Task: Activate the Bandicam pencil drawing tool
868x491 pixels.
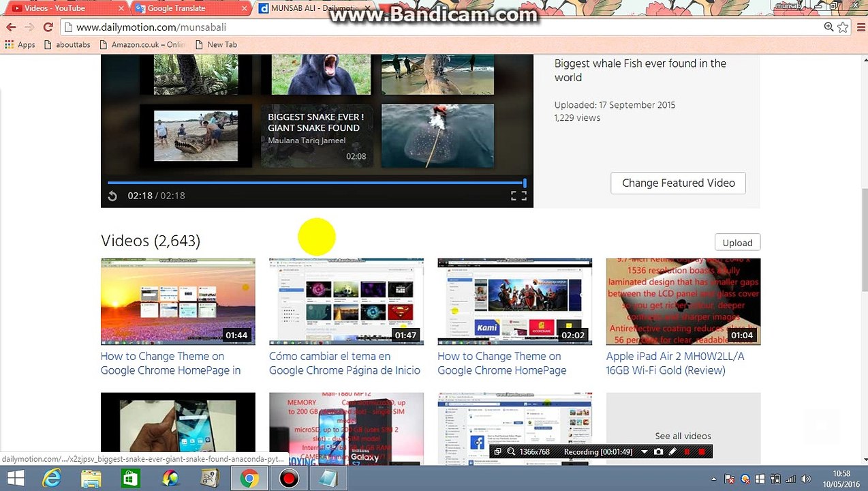Action: 672,451
